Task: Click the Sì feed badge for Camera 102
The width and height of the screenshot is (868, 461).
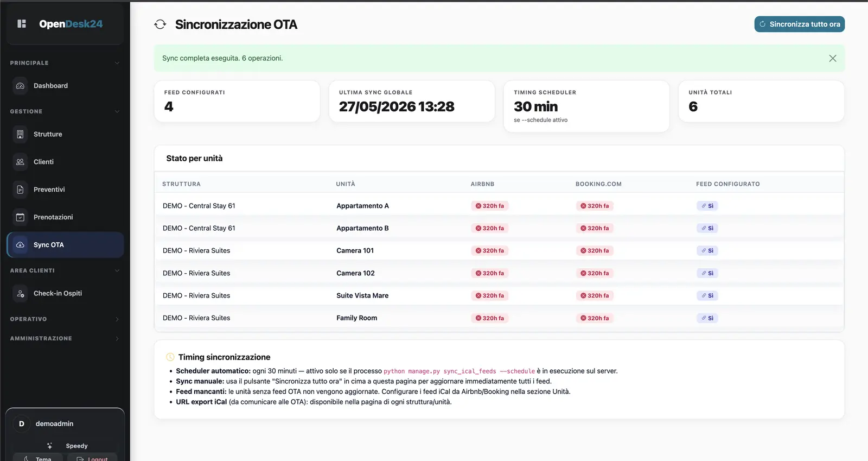Action: pyautogui.click(x=707, y=273)
